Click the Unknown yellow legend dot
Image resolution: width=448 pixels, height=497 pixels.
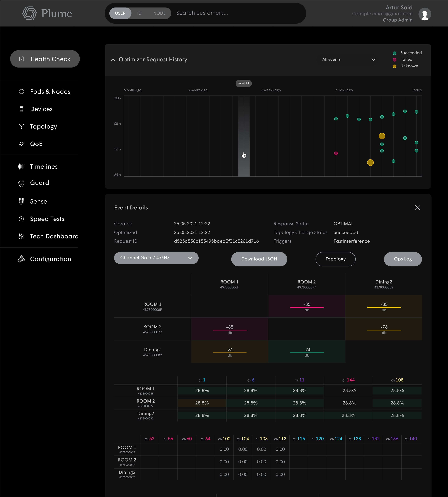point(394,66)
